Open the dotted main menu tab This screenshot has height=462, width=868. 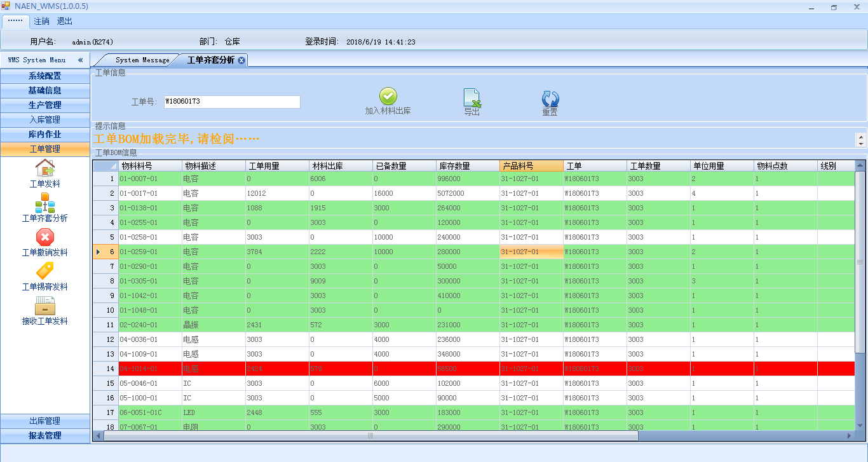click(x=15, y=21)
